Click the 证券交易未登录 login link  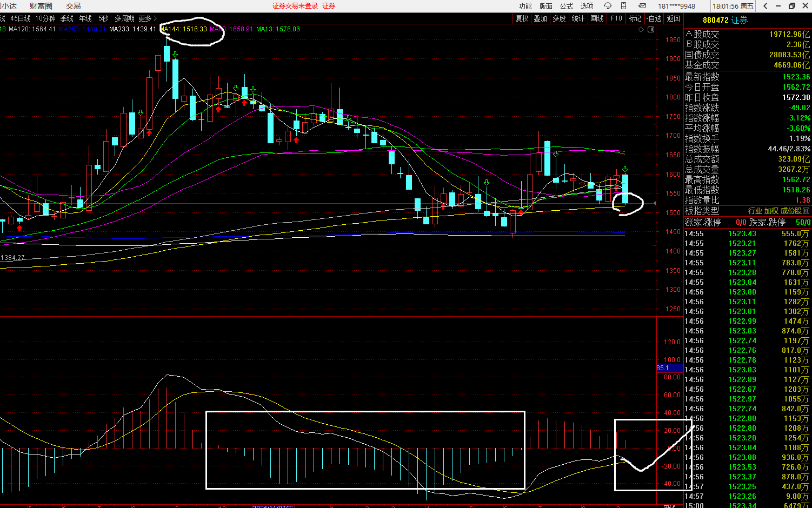click(x=295, y=6)
